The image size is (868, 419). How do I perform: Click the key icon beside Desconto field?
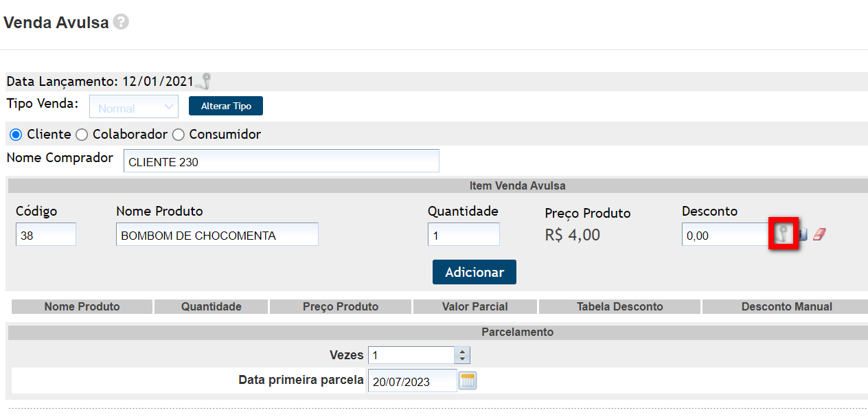[x=784, y=235]
